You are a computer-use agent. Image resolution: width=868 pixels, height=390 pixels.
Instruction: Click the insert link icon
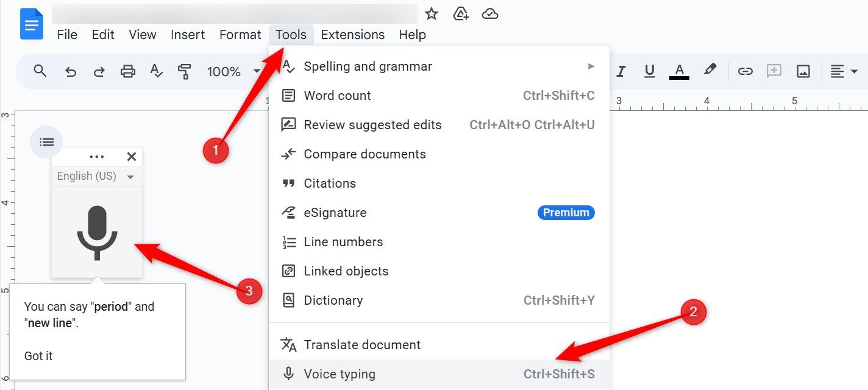pos(745,71)
